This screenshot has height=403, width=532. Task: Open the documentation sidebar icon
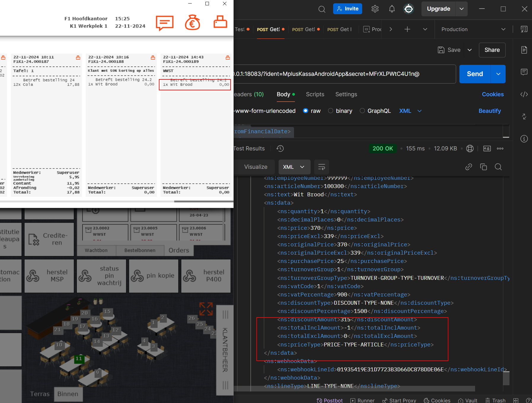click(524, 50)
